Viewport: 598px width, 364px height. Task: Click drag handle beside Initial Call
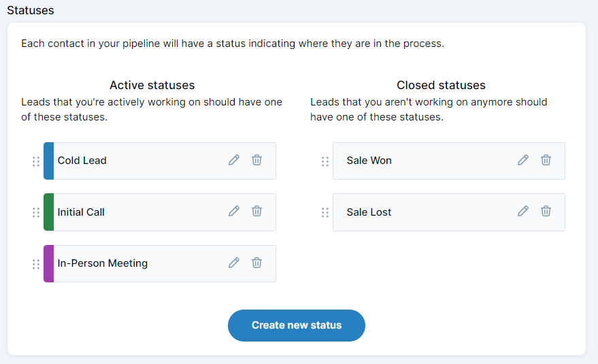36,212
